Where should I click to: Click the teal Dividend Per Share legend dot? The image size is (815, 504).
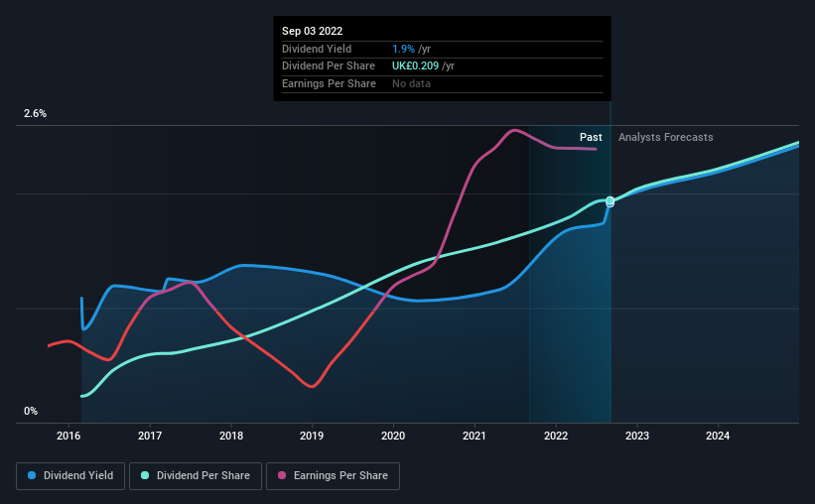point(145,475)
